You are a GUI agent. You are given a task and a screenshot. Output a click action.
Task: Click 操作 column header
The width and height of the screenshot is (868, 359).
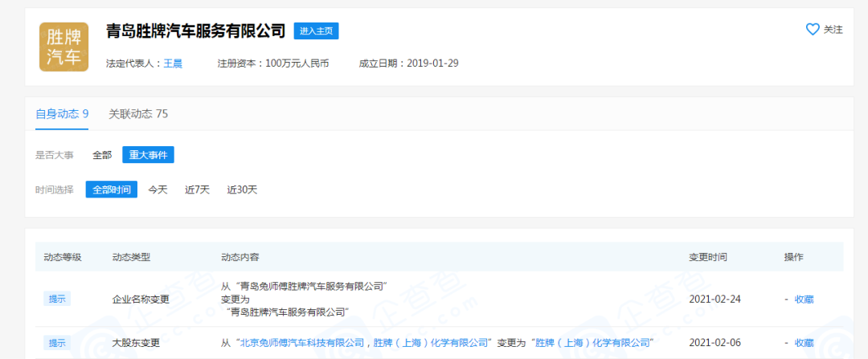(x=793, y=257)
